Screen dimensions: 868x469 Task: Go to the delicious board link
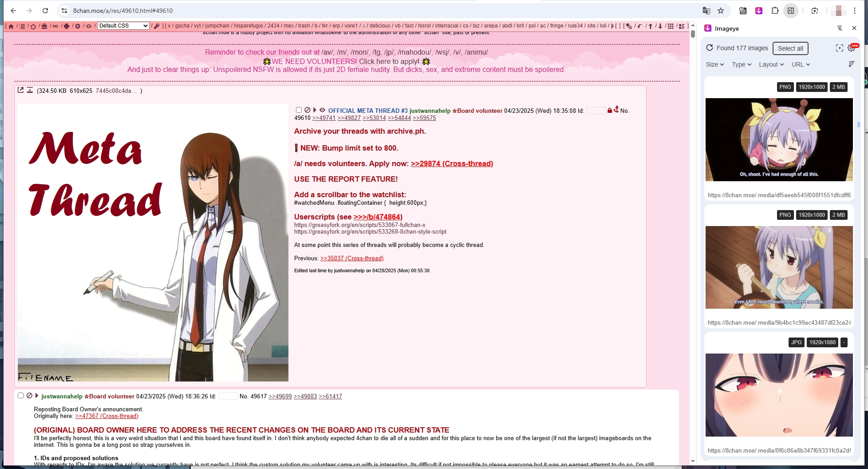380,26
